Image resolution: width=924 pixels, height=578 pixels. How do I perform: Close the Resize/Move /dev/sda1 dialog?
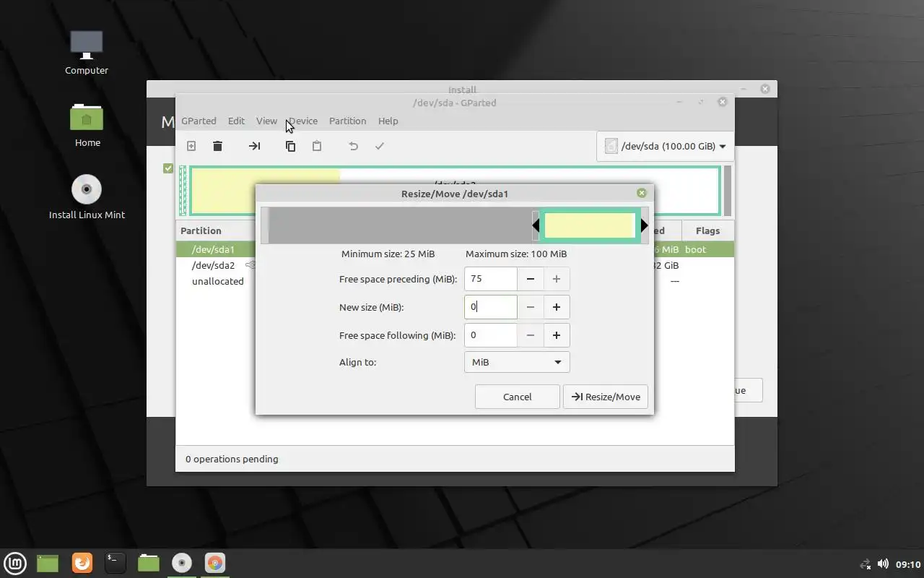tap(642, 193)
